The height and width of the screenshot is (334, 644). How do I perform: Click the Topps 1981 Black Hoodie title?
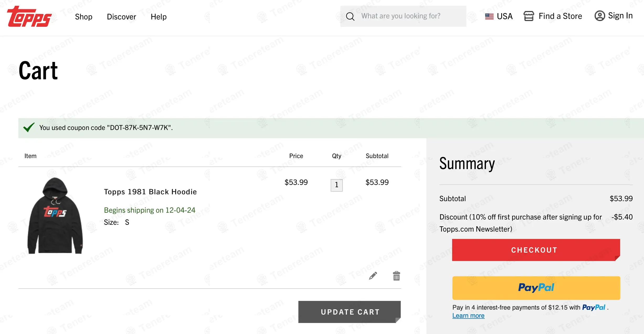(150, 192)
